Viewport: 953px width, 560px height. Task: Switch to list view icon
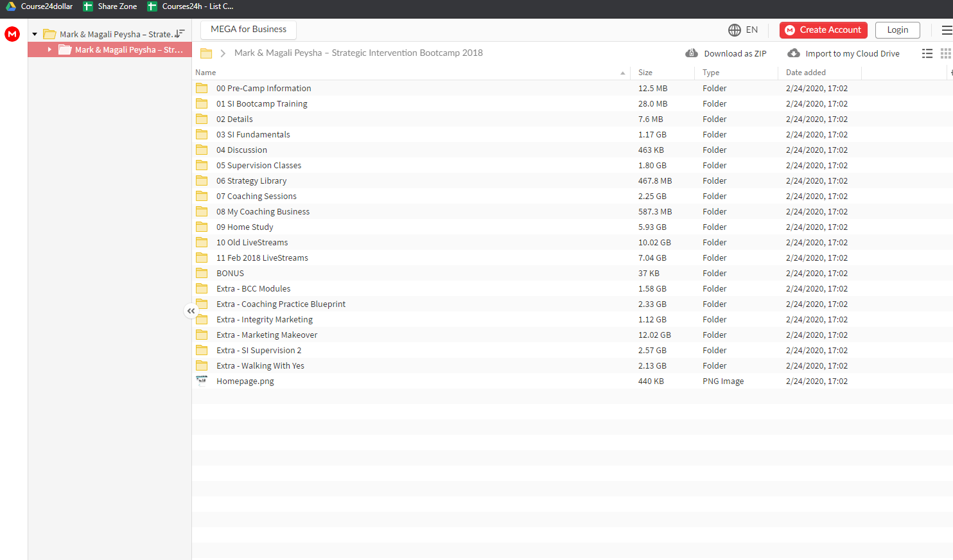[927, 53]
